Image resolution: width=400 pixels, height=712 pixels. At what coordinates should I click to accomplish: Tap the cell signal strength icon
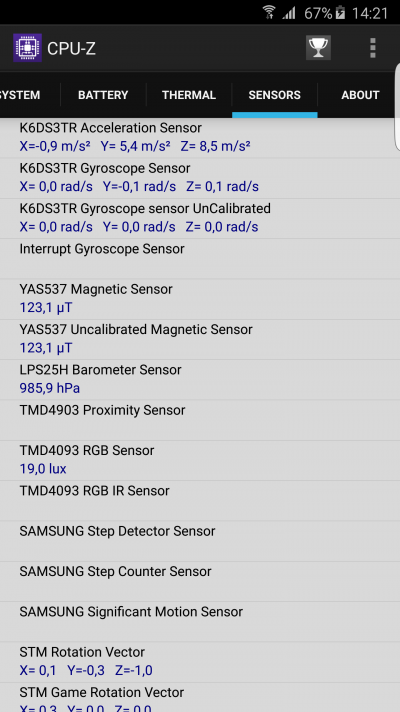(289, 13)
